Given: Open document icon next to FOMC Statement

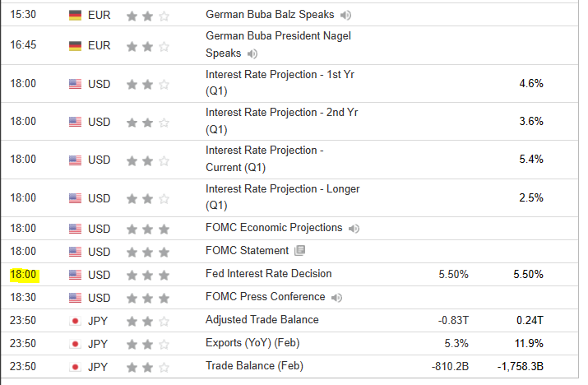Looking at the screenshot, I should [x=299, y=251].
